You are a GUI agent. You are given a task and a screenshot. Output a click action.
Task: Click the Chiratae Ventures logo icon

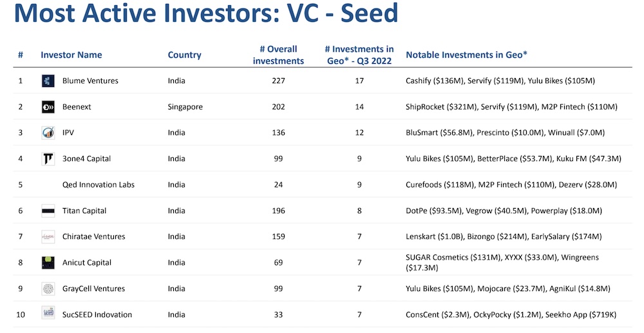coord(48,236)
